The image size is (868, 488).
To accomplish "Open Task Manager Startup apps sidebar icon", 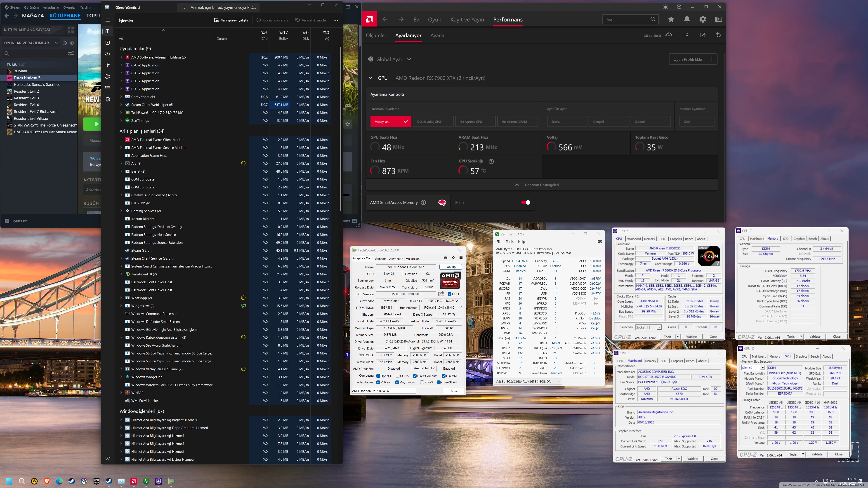I will point(108,65).
